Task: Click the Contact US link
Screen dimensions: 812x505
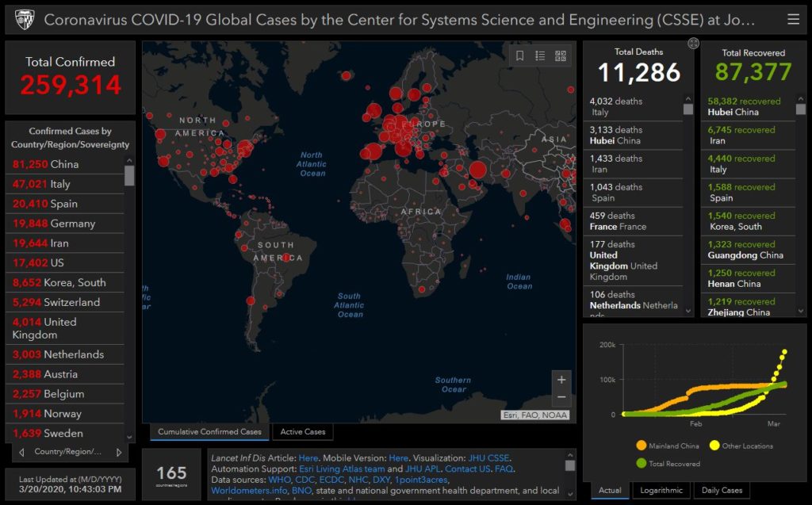Action: point(468,469)
